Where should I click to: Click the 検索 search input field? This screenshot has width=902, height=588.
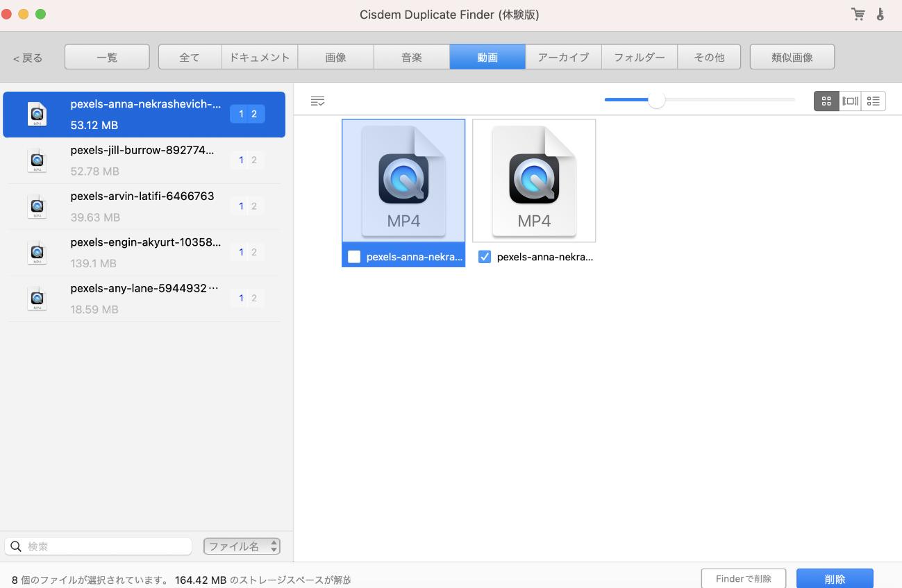[104, 546]
